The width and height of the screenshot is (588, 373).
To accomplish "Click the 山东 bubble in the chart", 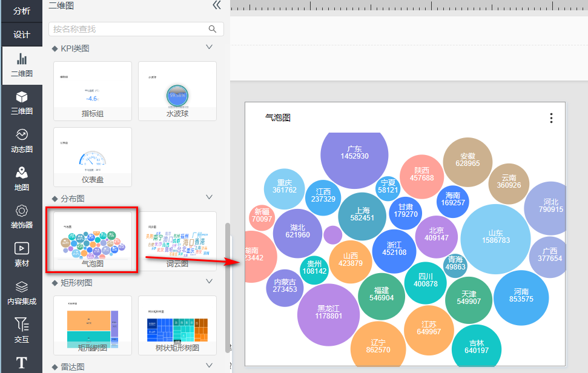I will click(x=495, y=237).
